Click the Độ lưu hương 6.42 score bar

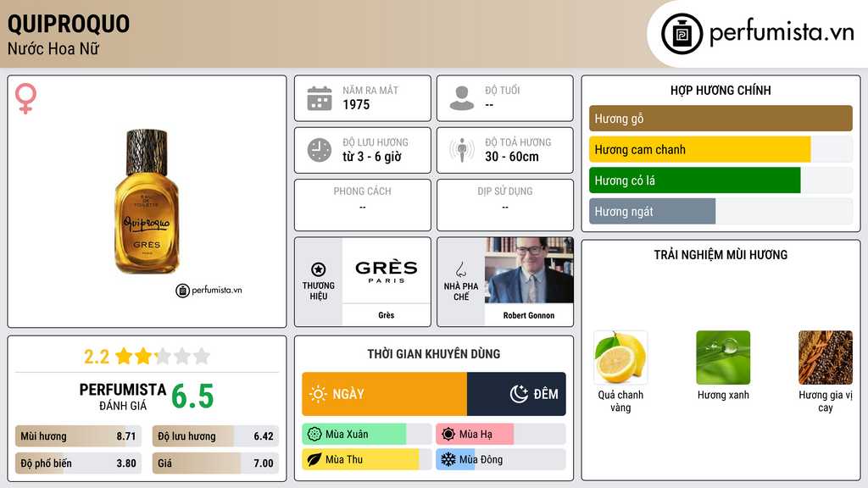coord(215,436)
